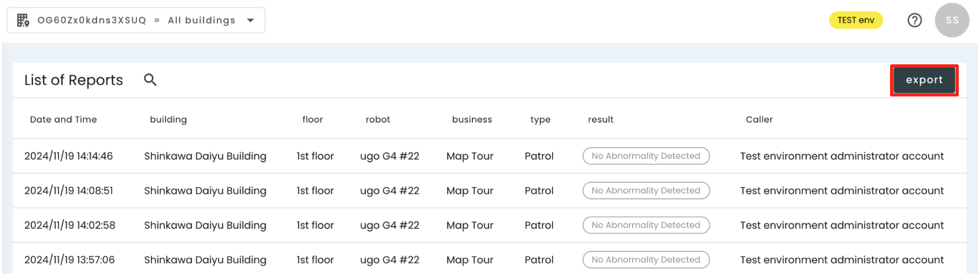Open the report dated 2024/11/19 13:57:06
980x275 pixels.
[490, 259]
